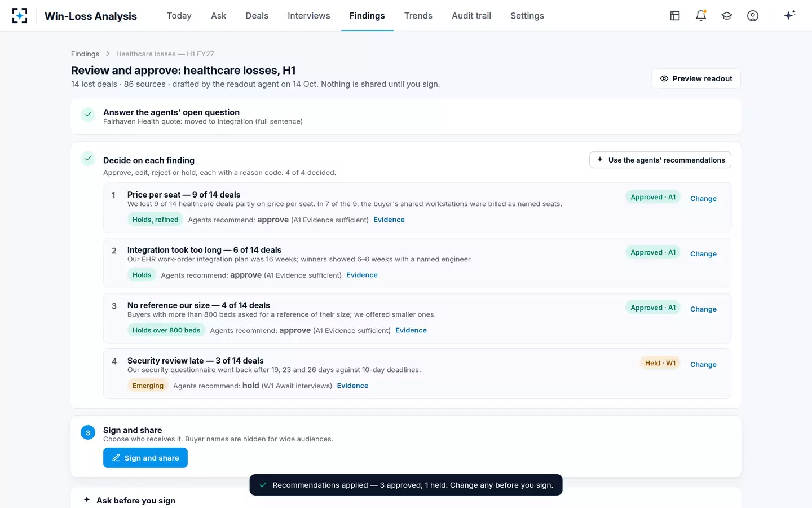Screen dimensions: 812x508
Task: Open Evidence for Security review late
Action: tap(352, 386)
